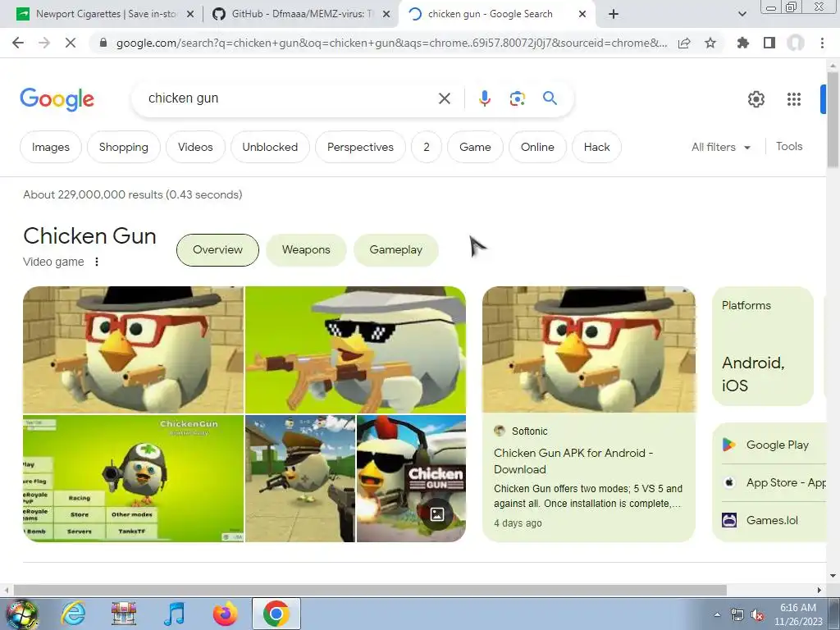
Task: Open the Chrome extensions puzzle icon
Action: (x=742, y=43)
